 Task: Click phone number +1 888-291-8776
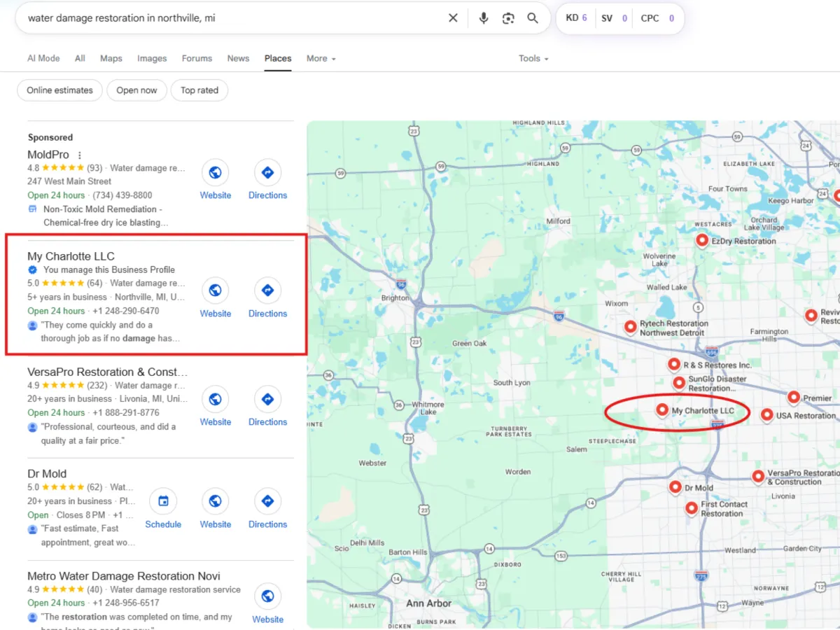click(126, 412)
